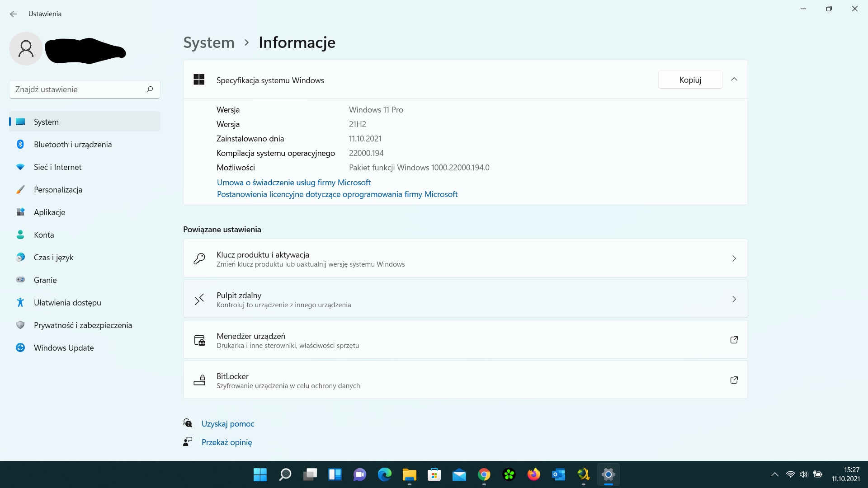Open Menedżer urządzeń
Image resolution: width=868 pixels, height=488 pixels.
click(465, 339)
